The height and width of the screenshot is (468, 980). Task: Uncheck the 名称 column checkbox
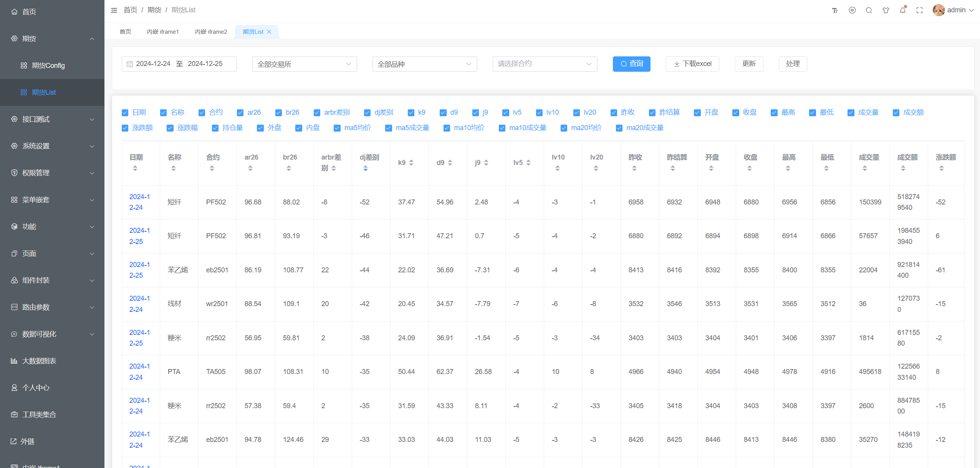click(163, 113)
